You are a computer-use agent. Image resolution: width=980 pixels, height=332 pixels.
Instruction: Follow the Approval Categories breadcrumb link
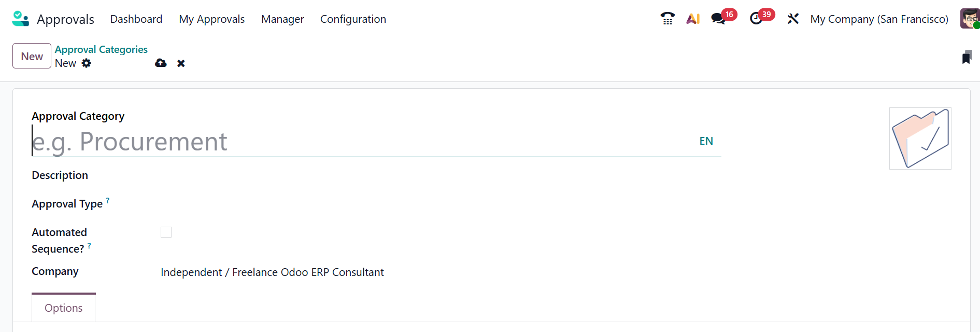(x=101, y=49)
